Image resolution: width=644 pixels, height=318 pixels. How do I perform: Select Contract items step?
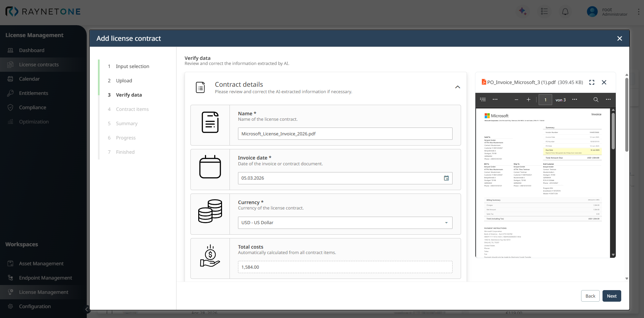point(132,109)
